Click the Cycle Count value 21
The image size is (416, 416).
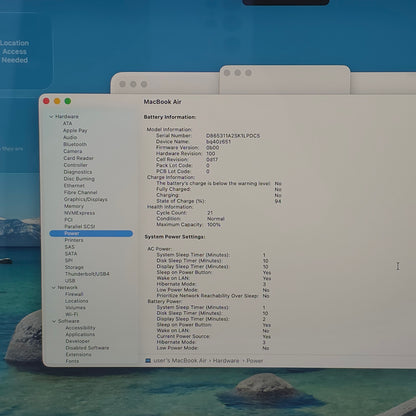click(x=210, y=213)
